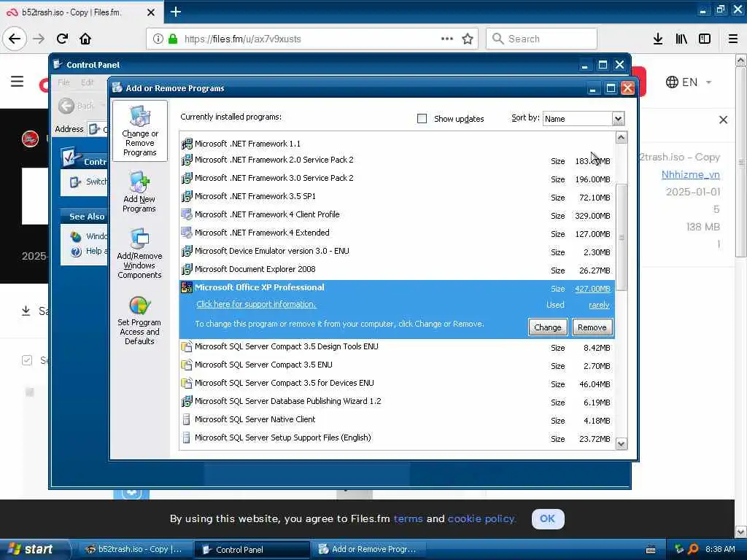Click .NET Framework 4 Extended icon
The height and width of the screenshot is (560, 747).
point(187,233)
